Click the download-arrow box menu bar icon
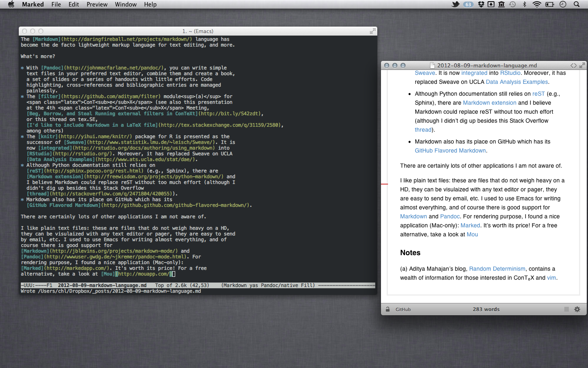Viewport: 588px width, 368px height. tap(491, 4)
